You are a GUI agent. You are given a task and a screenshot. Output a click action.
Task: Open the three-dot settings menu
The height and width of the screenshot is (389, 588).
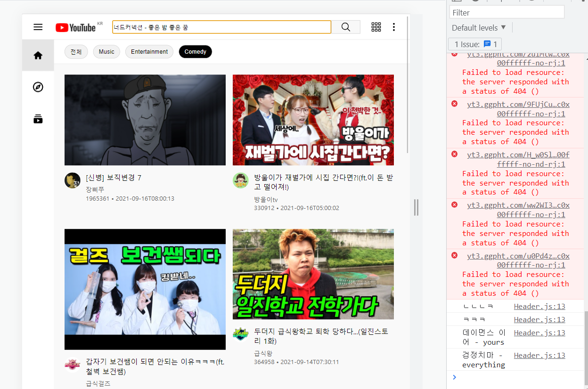point(394,27)
